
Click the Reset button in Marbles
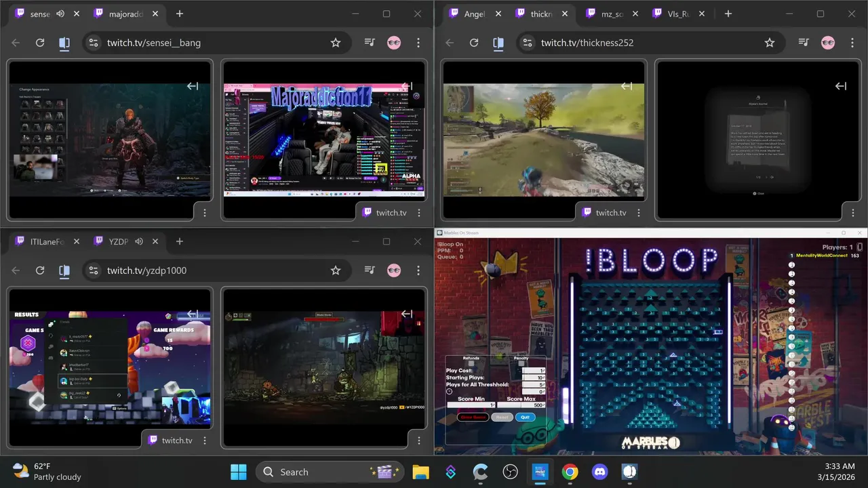click(x=502, y=418)
